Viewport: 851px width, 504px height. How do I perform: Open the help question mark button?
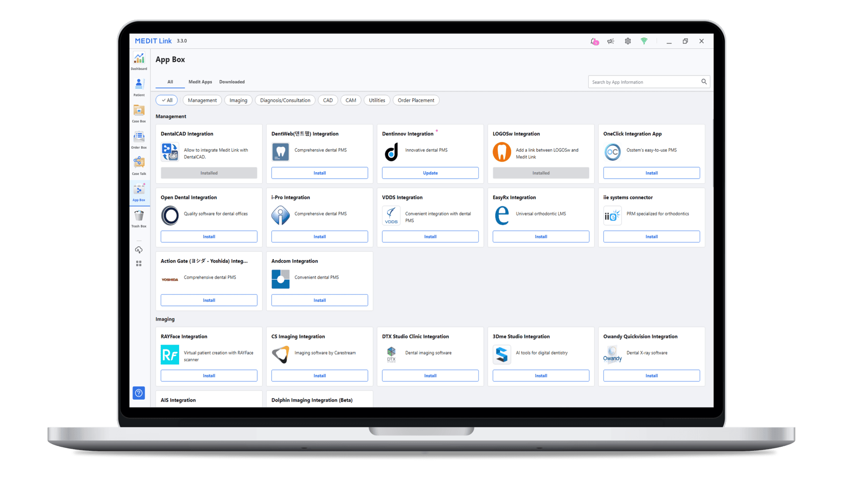click(139, 393)
